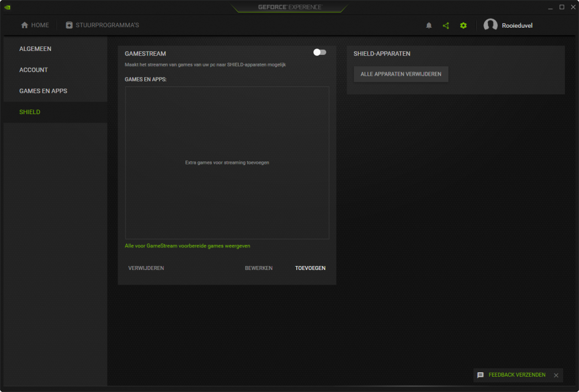Open the notifications bell
This screenshot has height=392, width=579.
click(429, 25)
